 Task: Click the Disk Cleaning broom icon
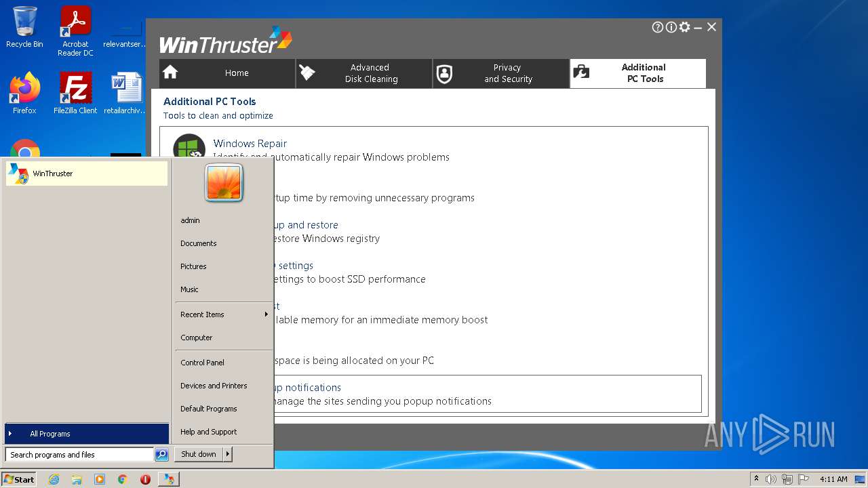(x=307, y=73)
